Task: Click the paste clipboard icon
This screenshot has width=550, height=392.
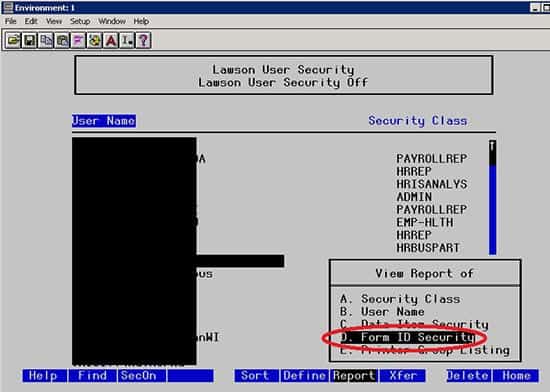Action: pos(62,40)
